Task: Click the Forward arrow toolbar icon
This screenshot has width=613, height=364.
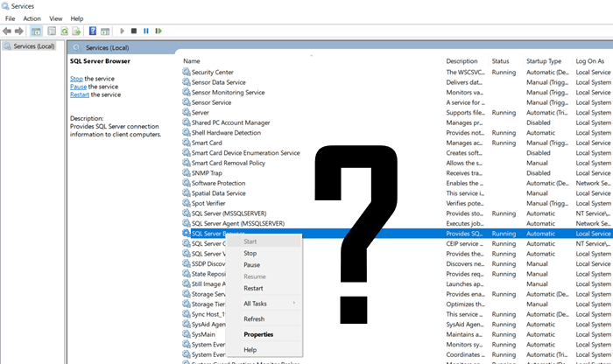Action: tap(20, 31)
